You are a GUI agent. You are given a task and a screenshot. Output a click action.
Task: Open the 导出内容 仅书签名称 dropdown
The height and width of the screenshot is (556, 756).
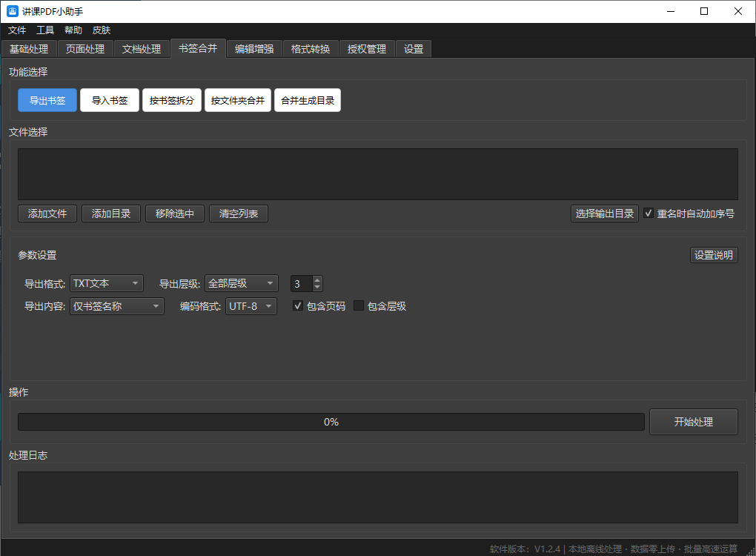point(117,306)
